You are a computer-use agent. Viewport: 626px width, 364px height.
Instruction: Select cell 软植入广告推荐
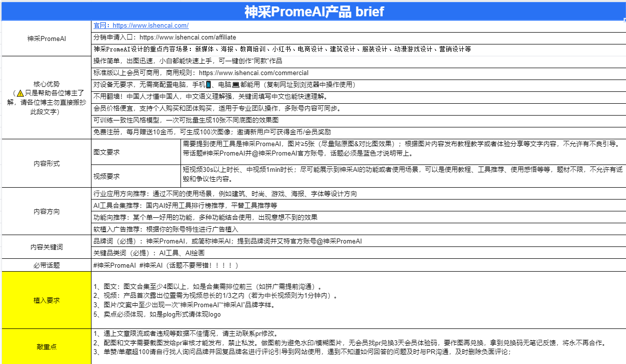coord(359,229)
